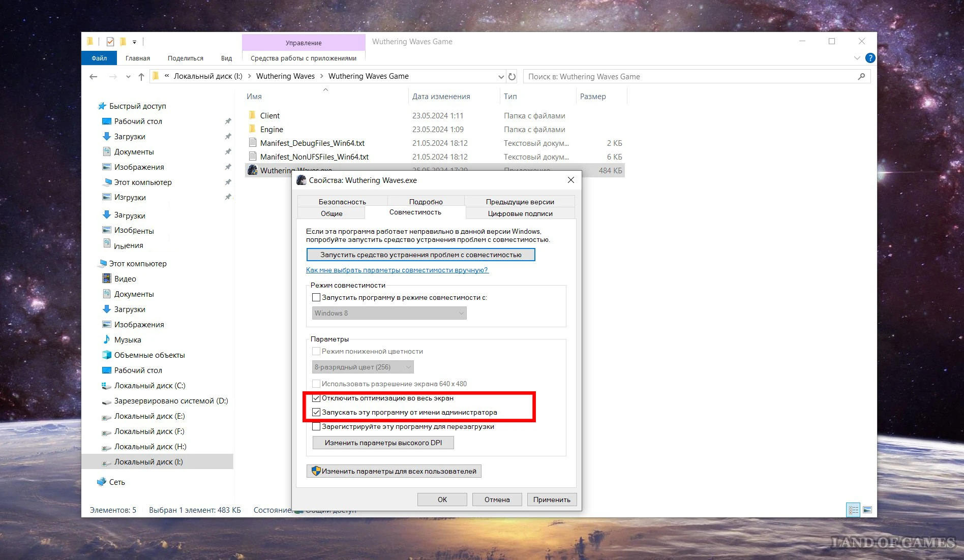The width and height of the screenshot is (964, 560).
Task: Click the Up one level arrow
Action: [141, 77]
